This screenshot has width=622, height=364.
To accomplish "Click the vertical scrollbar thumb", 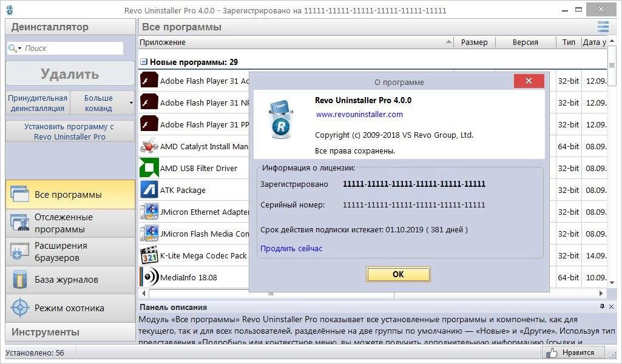I will pyautogui.click(x=612, y=65).
